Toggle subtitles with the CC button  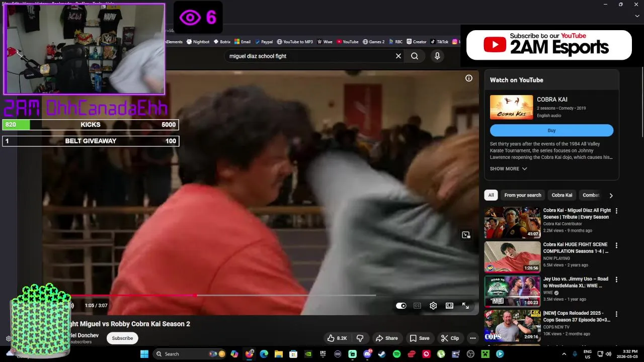pos(417,306)
